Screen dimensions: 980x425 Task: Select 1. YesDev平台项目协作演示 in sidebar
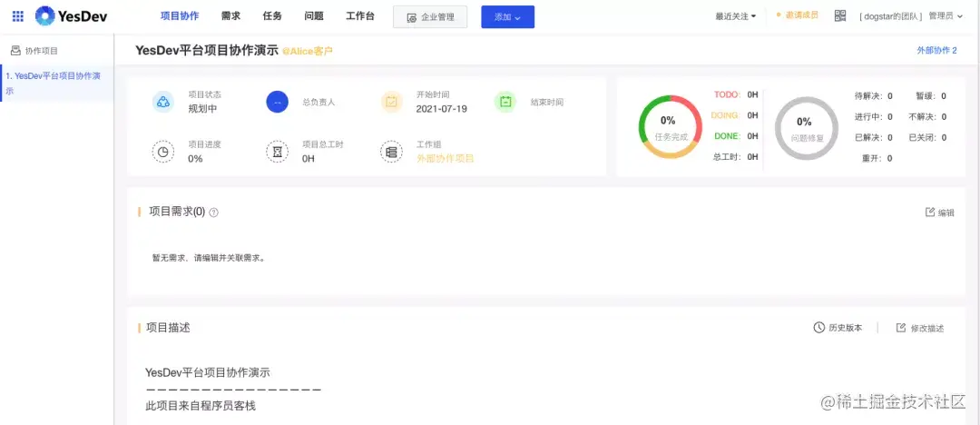tap(56, 84)
